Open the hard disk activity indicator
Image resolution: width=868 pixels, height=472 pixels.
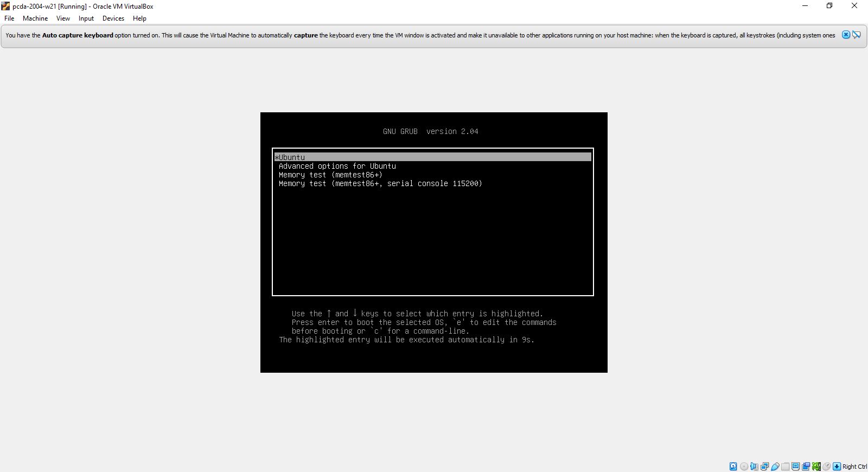(733, 467)
